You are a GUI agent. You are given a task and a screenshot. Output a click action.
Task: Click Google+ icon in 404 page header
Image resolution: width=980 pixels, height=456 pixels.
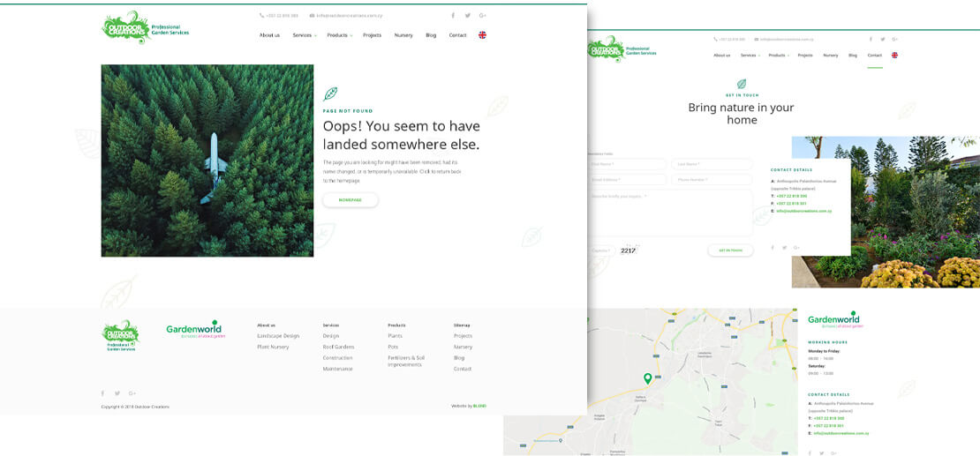(483, 16)
